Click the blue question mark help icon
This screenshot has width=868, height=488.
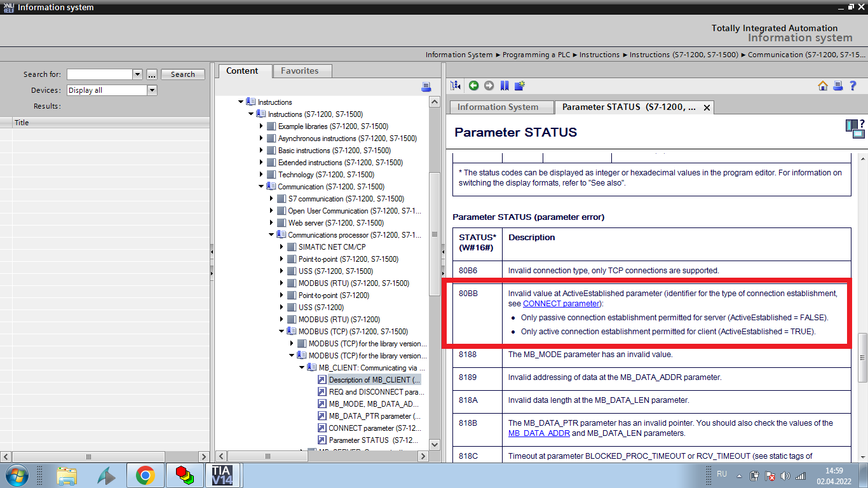point(853,86)
